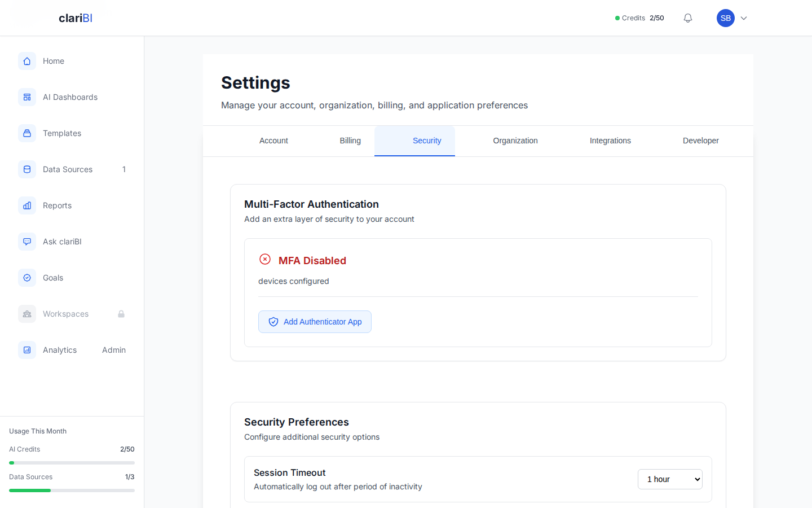This screenshot has width=812, height=508.
Task: Click the Ask clariBI chat icon
Action: point(27,242)
